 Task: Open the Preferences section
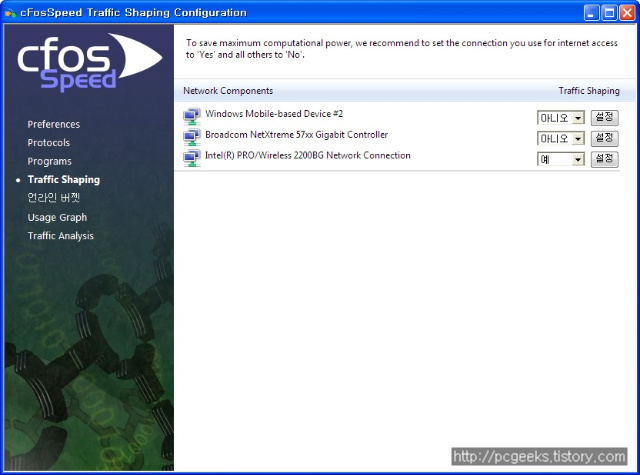tap(53, 124)
